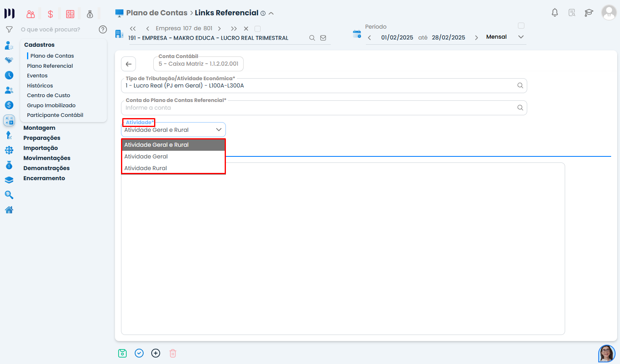Advance to next period
Image resolution: width=620 pixels, height=364 pixels.
tap(476, 37)
